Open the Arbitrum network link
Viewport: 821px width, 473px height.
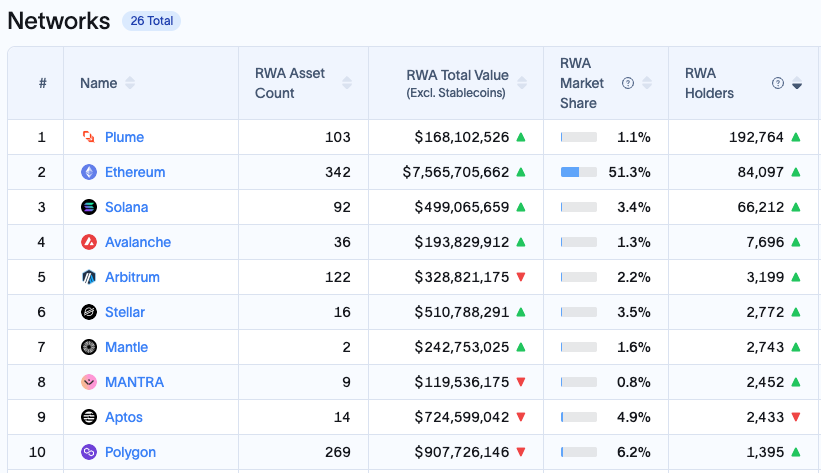pyautogui.click(x=132, y=277)
